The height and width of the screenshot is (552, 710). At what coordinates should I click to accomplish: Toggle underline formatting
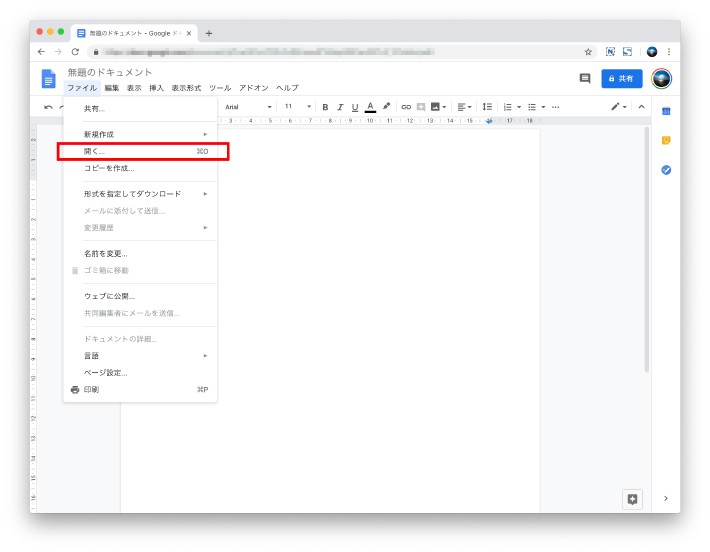[355, 107]
